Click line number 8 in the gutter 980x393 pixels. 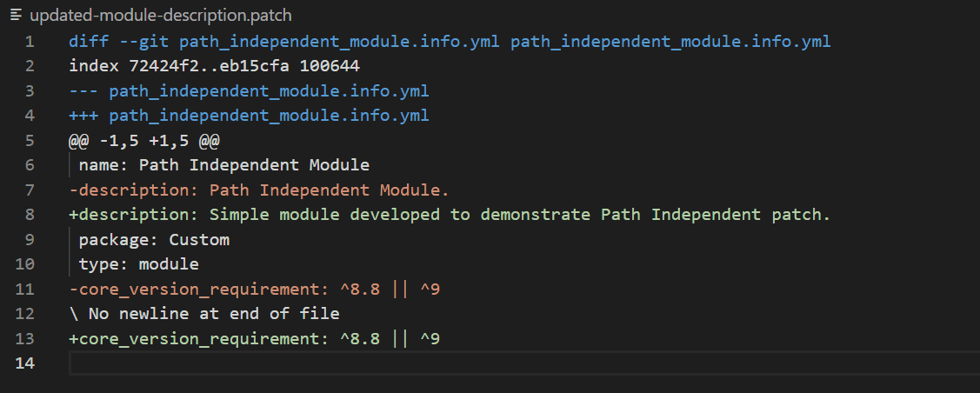point(30,215)
